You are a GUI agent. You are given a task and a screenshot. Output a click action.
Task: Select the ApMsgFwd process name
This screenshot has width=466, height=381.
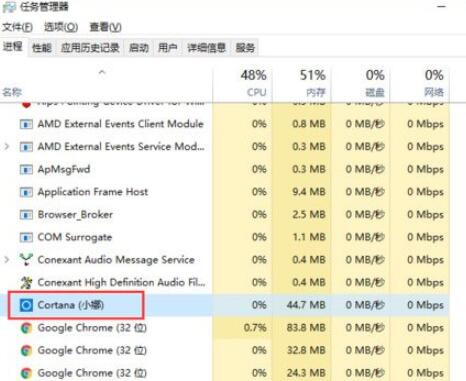click(x=64, y=169)
